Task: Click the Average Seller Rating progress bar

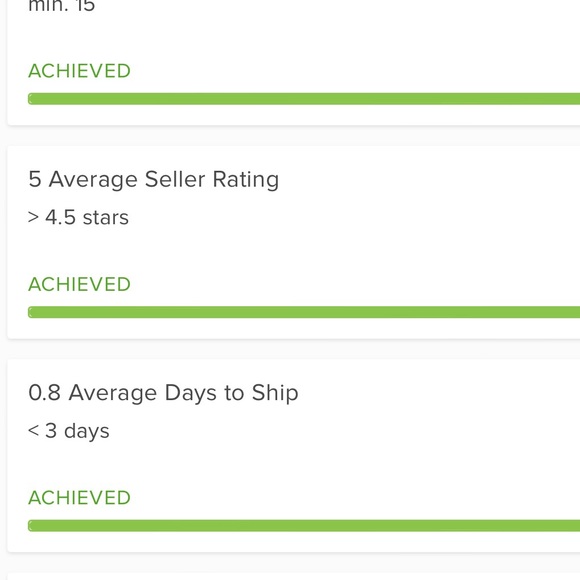Action: [304, 312]
